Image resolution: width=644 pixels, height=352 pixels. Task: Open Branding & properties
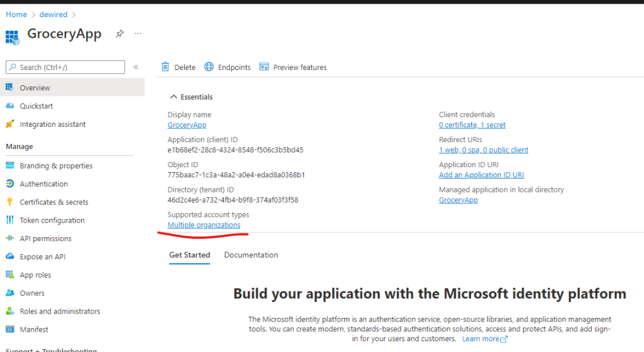click(55, 166)
